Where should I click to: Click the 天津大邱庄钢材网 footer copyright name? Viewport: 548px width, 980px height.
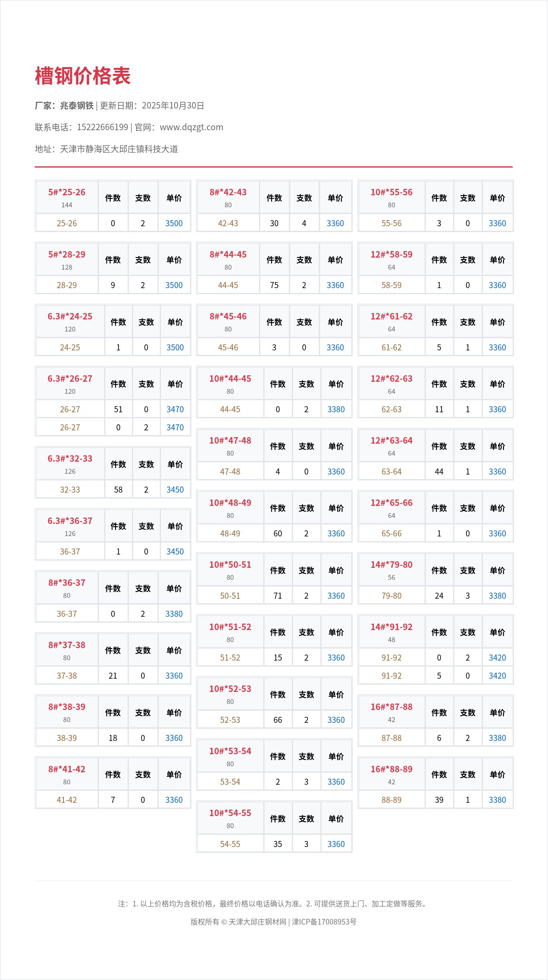pos(257,922)
